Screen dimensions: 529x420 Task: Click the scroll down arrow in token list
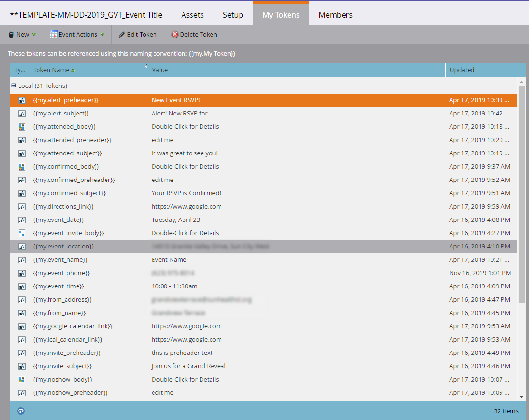(521, 397)
